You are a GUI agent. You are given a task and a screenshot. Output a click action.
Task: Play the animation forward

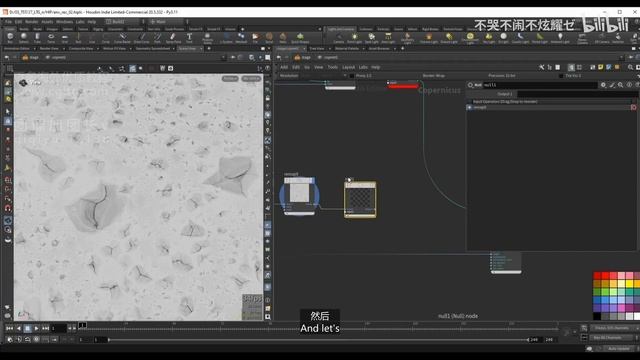pos(37,328)
